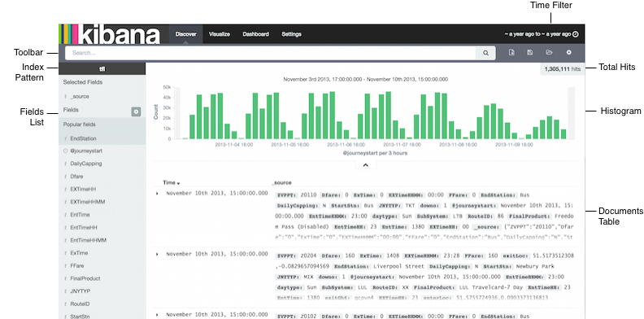Open a saved search via folder icon
This screenshot has height=319, width=644.
[549, 53]
